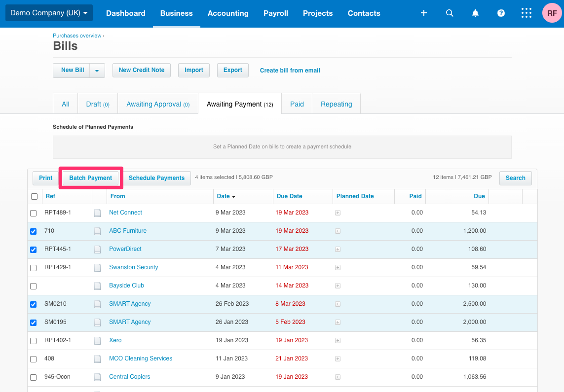
Task: Click the Search button above the bills list
Action: coord(515,178)
